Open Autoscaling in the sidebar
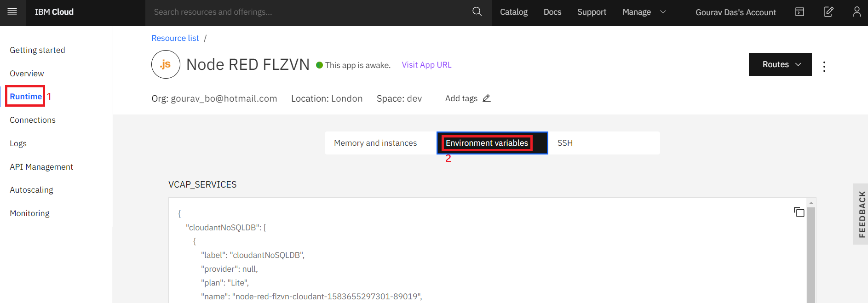Screen dimensions: 868x303 pyautogui.click(x=31, y=190)
